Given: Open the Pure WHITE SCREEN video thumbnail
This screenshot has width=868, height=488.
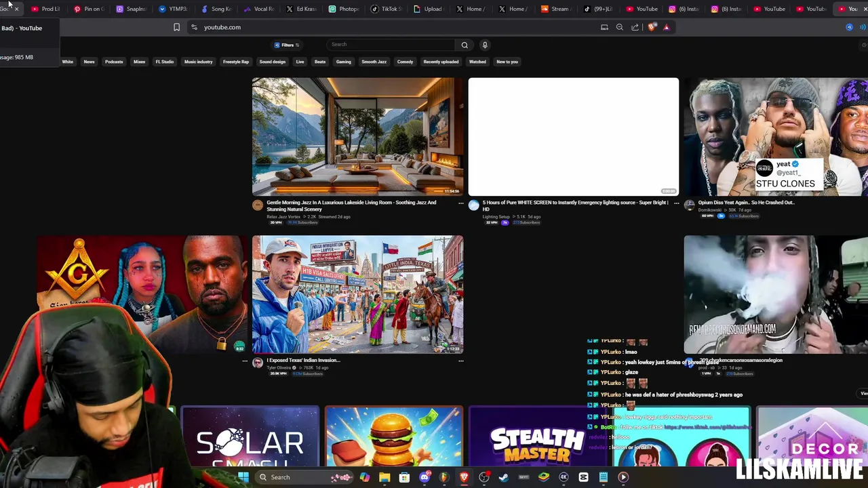Looking at the screenshot, I should (573, 137).
